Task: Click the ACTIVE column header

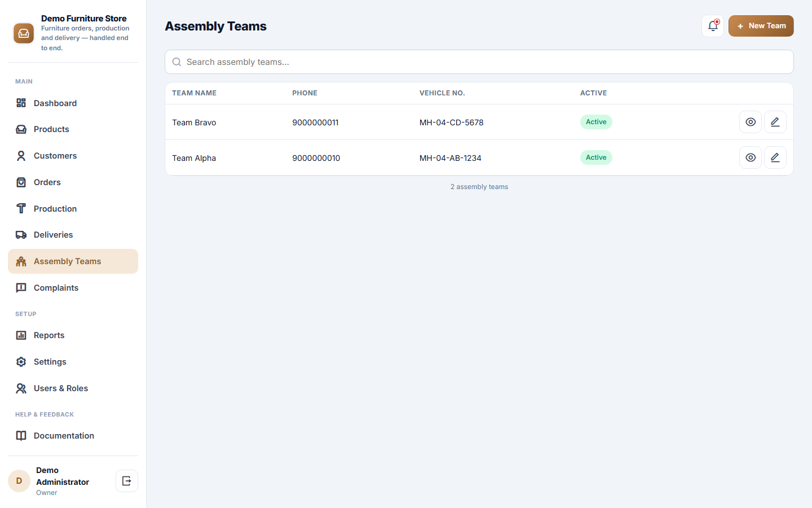Action: 593,93
